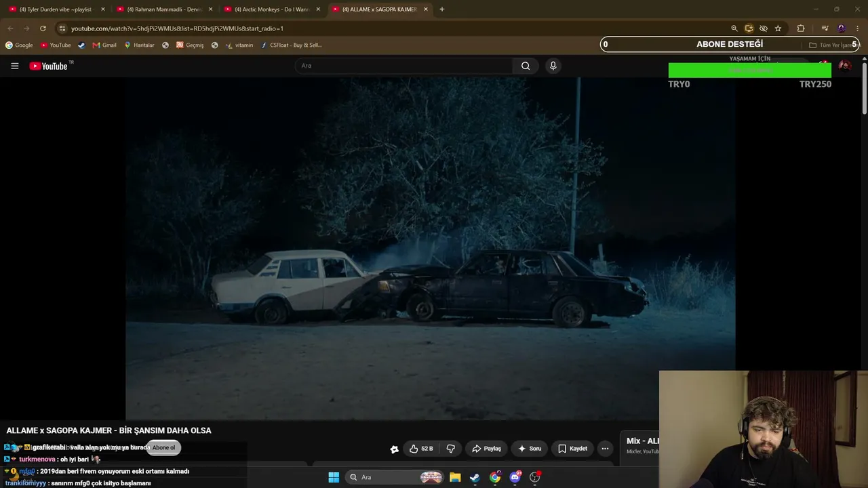
Task: Share the video via Paylaş
Action: [x=486, y=449]
